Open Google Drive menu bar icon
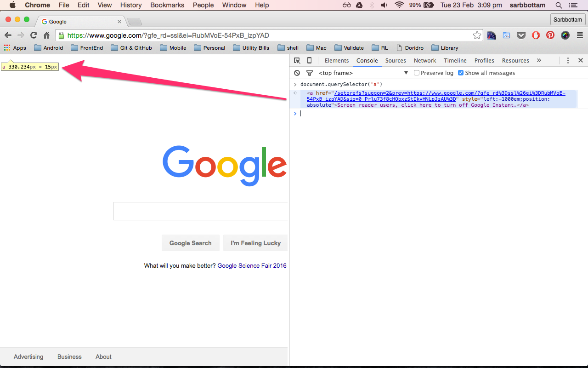This screenshot has width=588, height=368. tap(360, 5)
